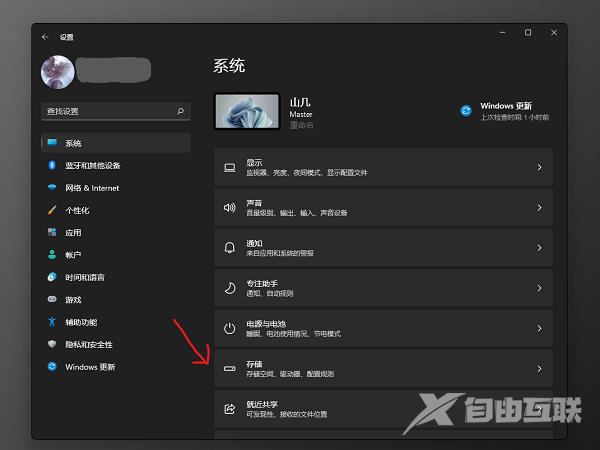Click the Windows update icon in sidebar
The height and width of the screenshot is (450, 600).
tap(52, 366)
